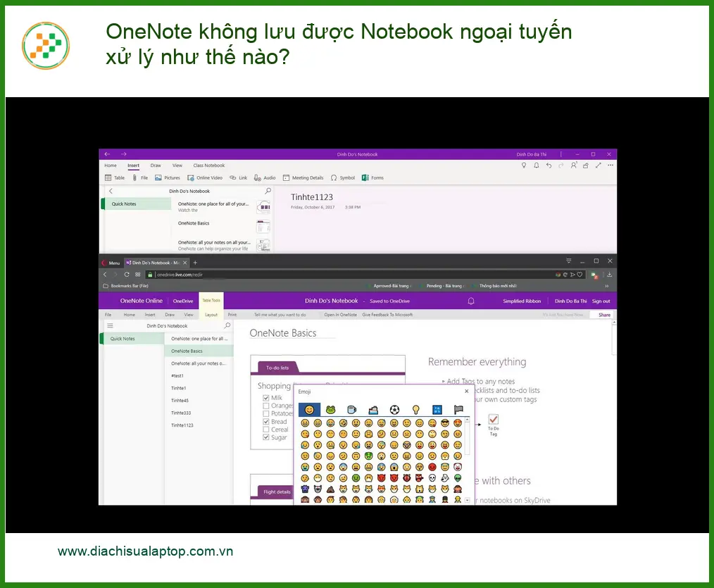
Task: Select the flags emoji category
Action: click(x=458, y=409)
